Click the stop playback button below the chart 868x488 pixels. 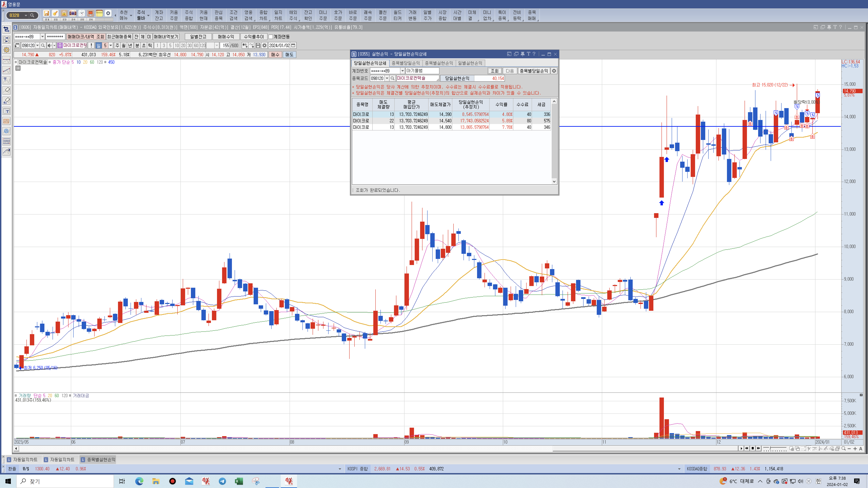point(753,448)
